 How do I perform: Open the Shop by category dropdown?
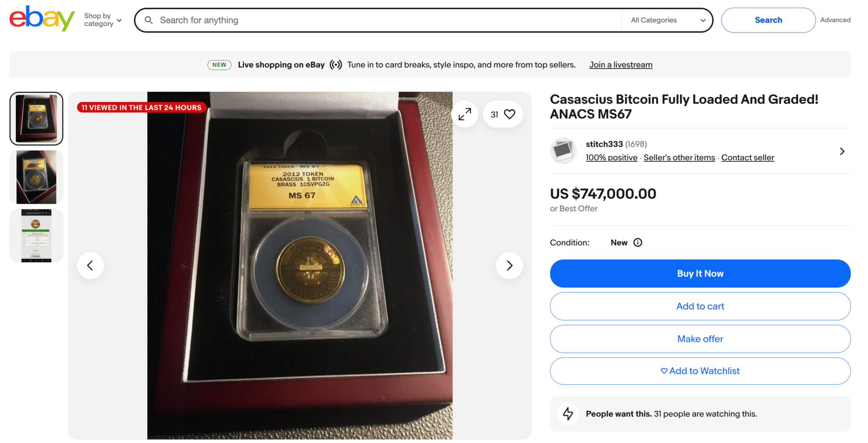click(x=103, y=20)
